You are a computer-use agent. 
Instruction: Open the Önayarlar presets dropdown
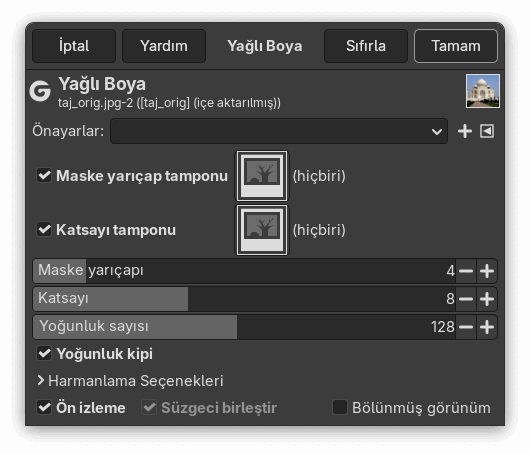279,131
